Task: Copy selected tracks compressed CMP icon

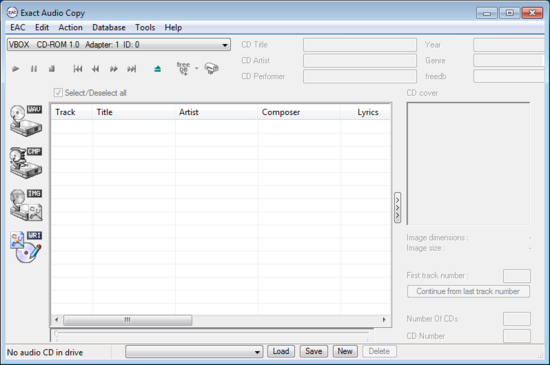Action: [x=26, y=162]
